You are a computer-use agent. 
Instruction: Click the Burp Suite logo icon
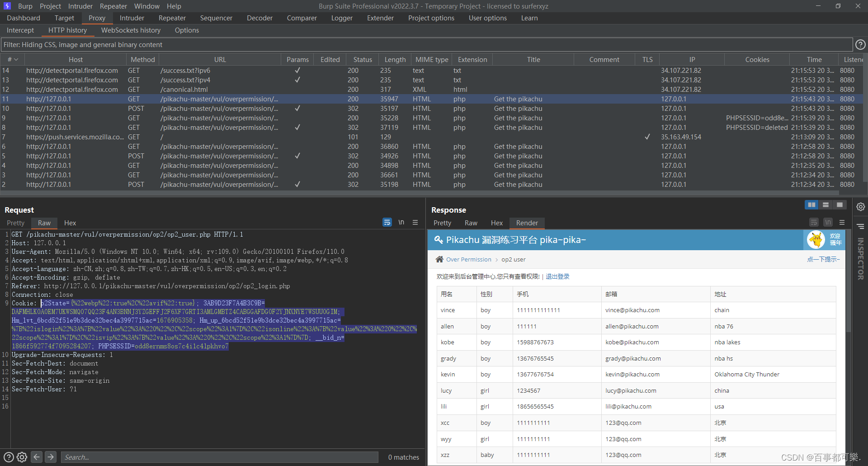pyautogui.click(x=7, y=6)
